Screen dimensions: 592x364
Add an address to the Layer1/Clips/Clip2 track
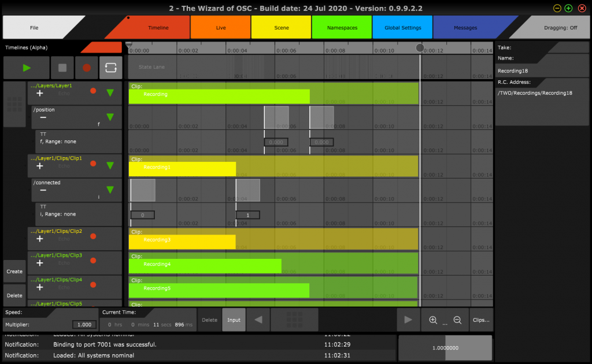coord(40,239)
